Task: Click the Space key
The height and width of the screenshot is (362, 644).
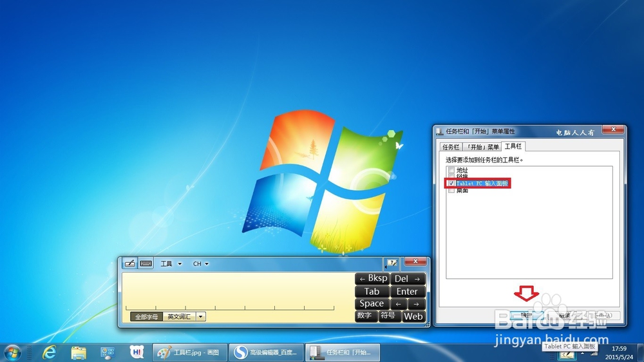Action: [372, 303]
